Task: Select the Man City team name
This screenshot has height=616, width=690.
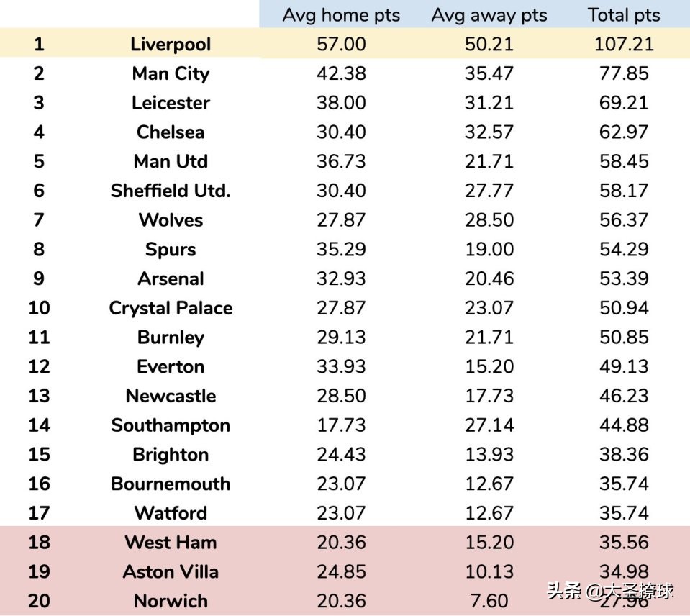Action: [171, 73]
